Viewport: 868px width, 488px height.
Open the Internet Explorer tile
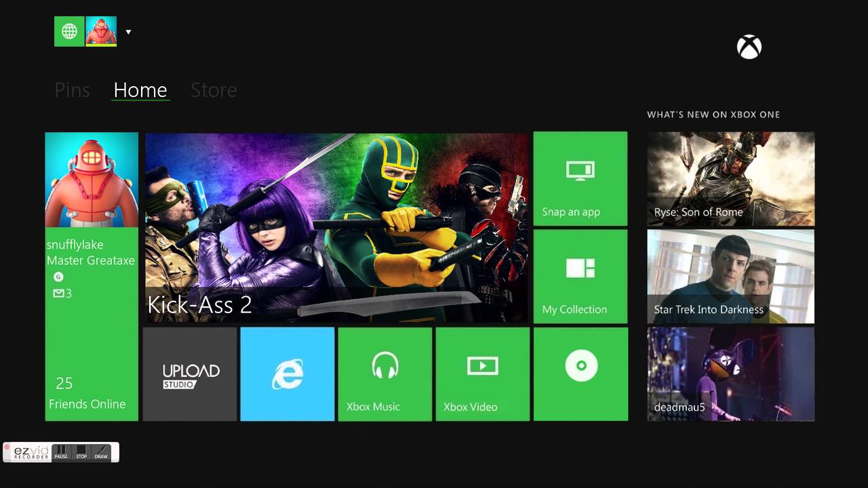click(x=288, y=374)
